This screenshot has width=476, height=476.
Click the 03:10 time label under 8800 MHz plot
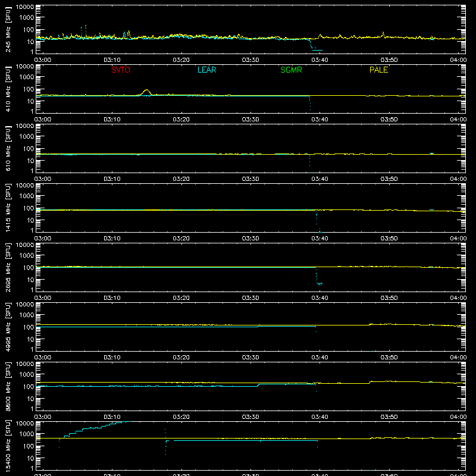112,417
